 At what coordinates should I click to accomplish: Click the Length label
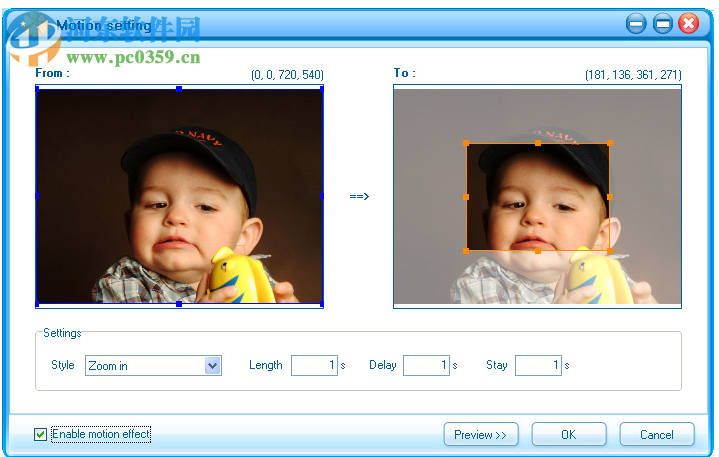point(266,365)
